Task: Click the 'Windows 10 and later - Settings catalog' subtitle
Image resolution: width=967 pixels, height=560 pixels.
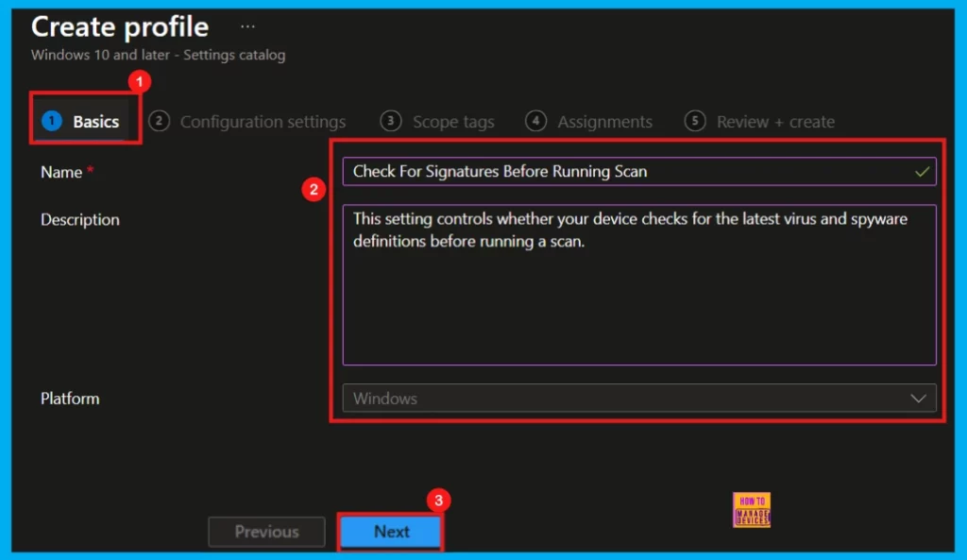Action: coord(159,55)
